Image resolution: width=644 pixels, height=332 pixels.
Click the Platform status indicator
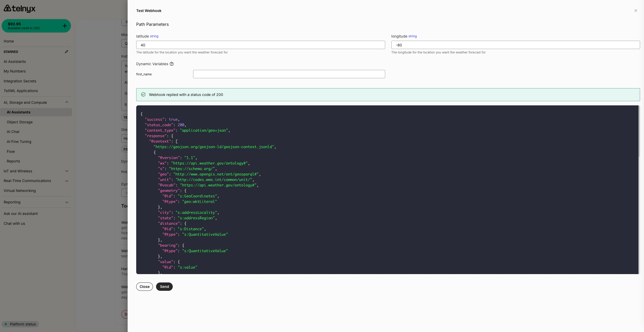tap(20, 324)
